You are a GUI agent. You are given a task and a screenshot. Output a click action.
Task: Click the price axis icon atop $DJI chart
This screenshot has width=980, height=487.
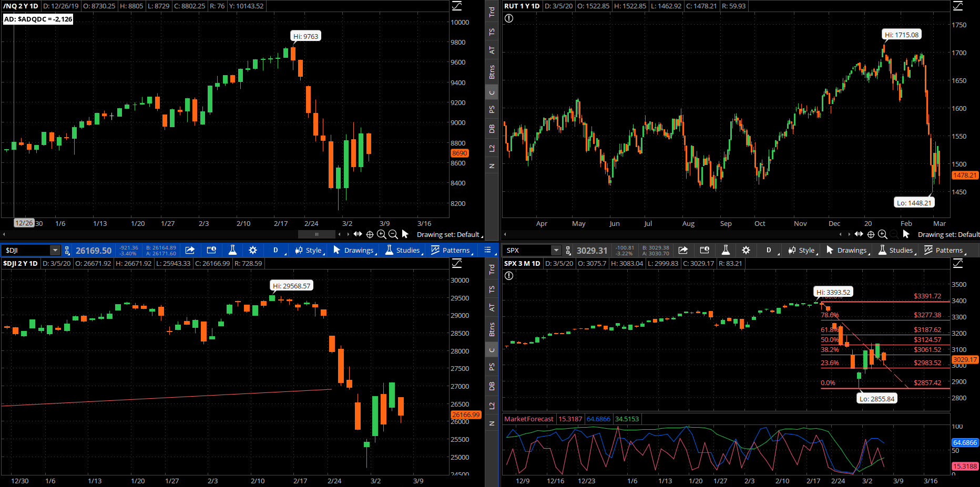point(457,263)
